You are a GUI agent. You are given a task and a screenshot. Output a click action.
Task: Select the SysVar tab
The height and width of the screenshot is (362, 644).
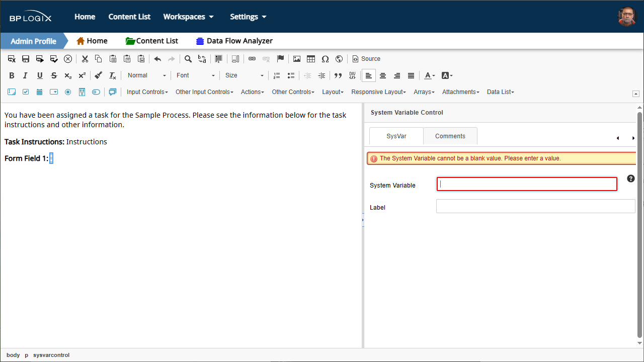coord(396,136)
